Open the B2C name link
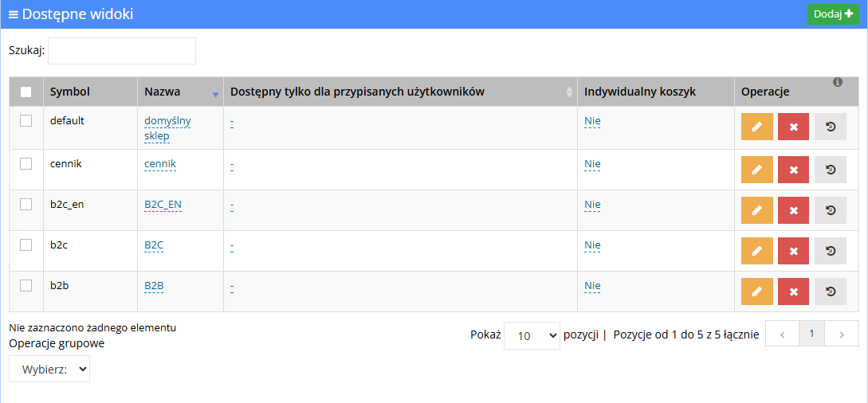 click(154, 245)
